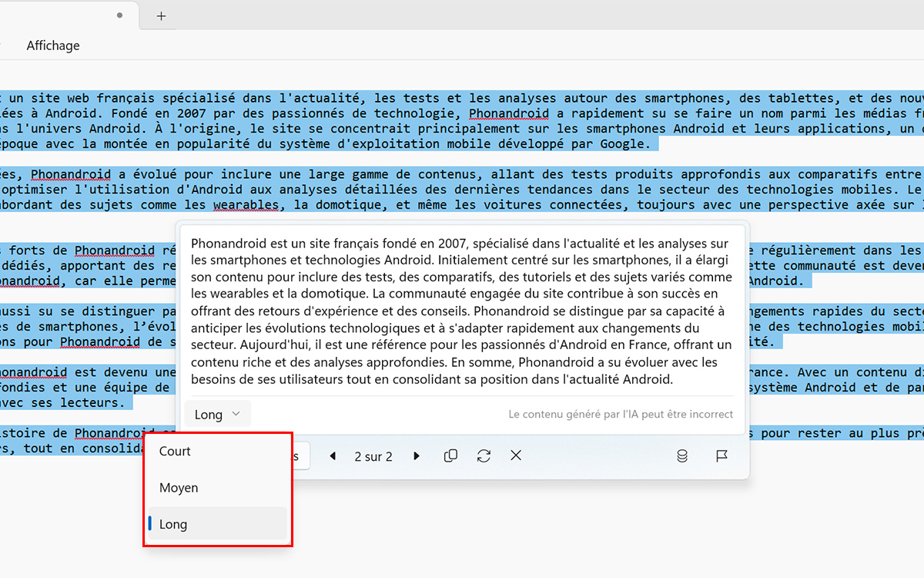The width and height of the screenshot is (924, 578).
Task: Click the '2 sur 2' version counter
Action: coord(373,457)
